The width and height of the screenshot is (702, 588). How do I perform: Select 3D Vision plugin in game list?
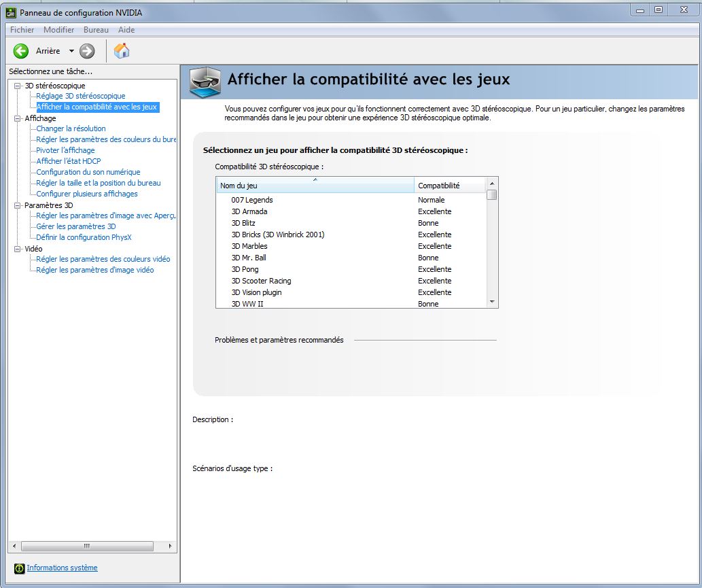pyautogui.click(x=351, y=292)
